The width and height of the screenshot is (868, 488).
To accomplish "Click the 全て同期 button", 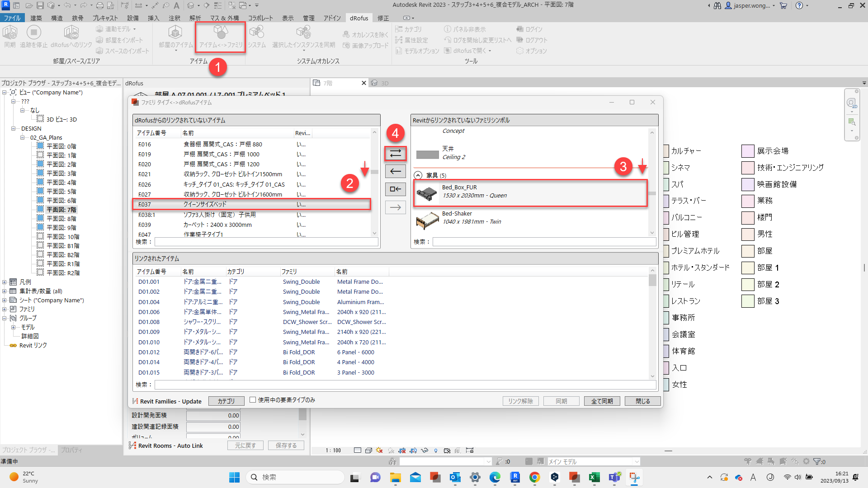I will tap(602, 401).
